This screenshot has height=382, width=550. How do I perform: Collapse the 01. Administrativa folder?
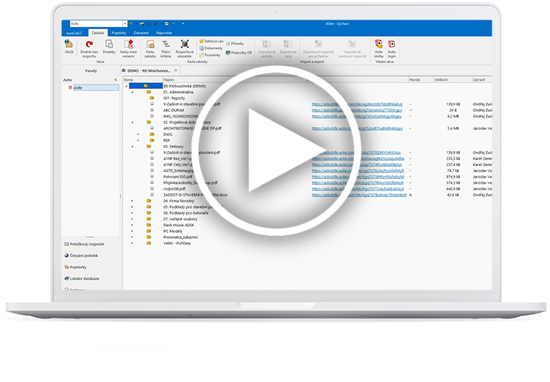click(x=133, y=92)
